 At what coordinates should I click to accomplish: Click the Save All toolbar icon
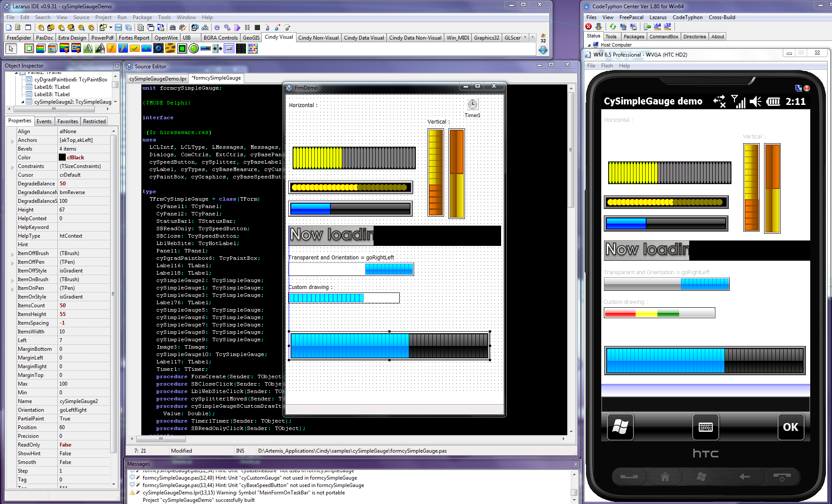pyautogui.click(x=128, y=27)
